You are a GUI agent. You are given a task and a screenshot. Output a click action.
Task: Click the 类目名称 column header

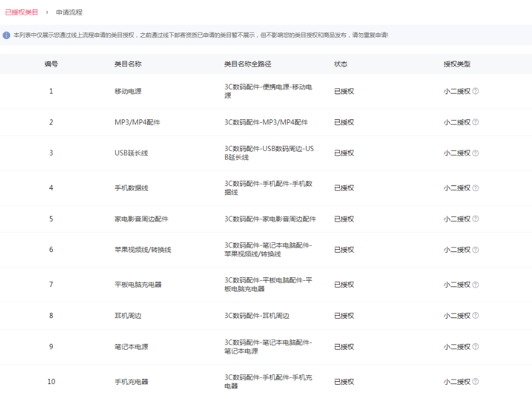[128, 64]
